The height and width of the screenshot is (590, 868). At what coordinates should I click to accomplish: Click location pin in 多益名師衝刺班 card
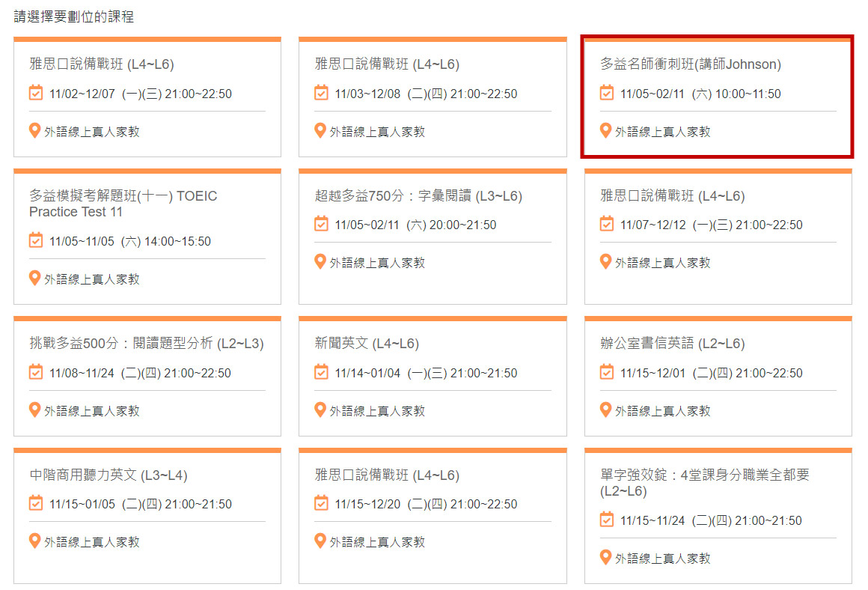pyautogui.click(x=605, y=131)
